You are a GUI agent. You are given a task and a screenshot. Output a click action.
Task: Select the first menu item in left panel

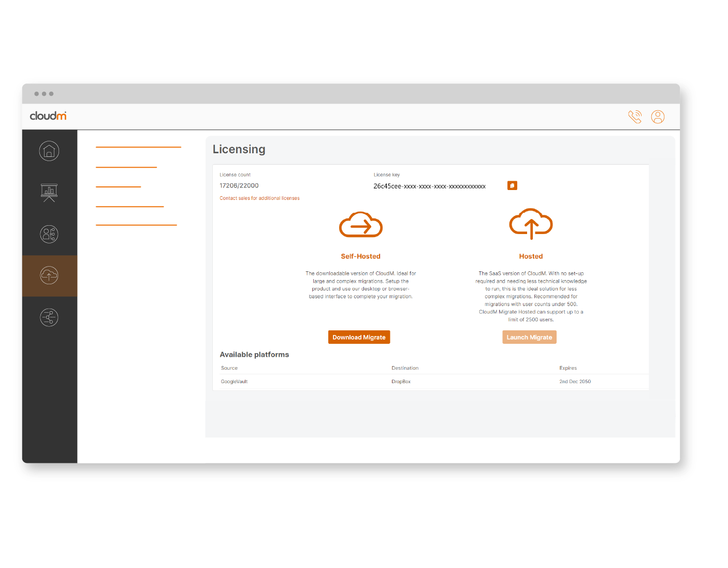[x=138, y=147]
